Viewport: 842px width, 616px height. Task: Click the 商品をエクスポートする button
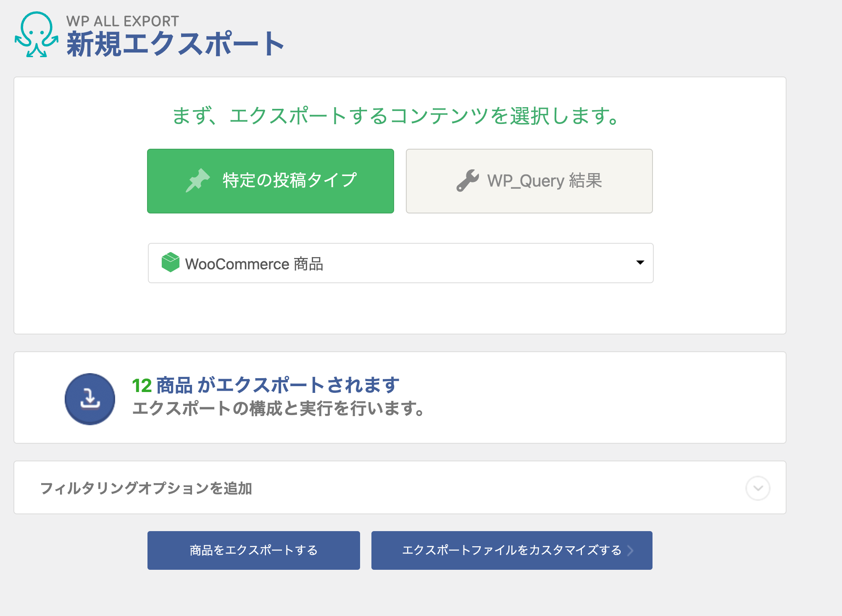tap(254, 550)
